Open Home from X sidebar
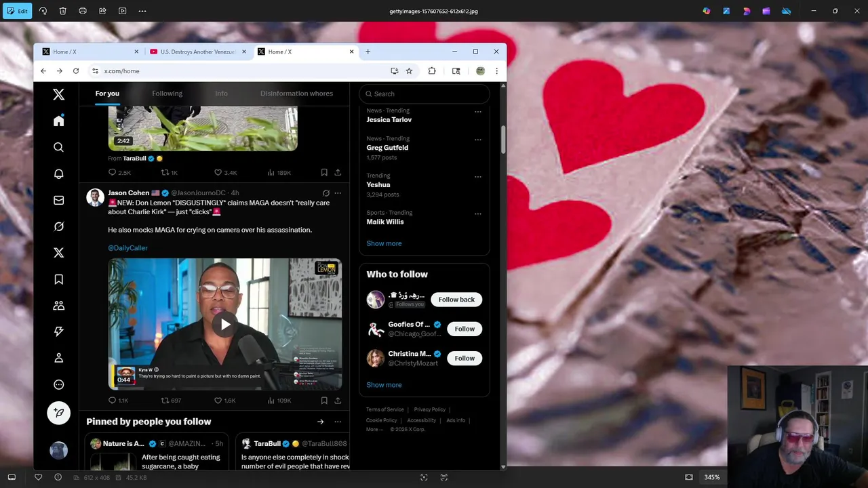868x488 pixels. point(59,121)
